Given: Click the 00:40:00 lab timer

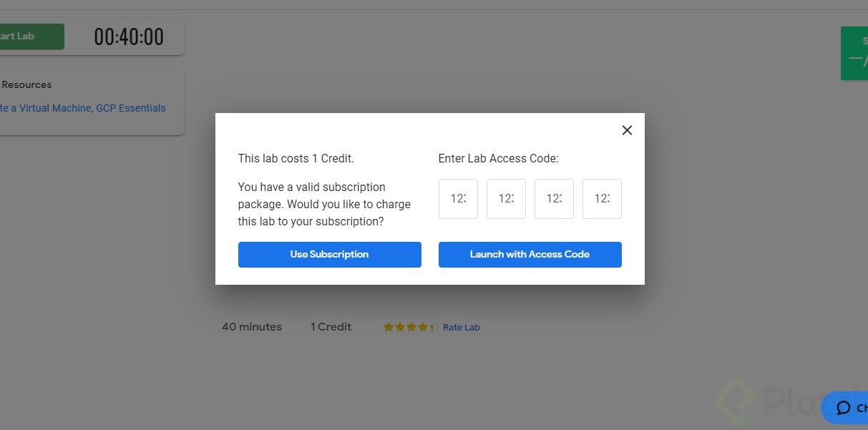Looking at the screenshot, I should tap(129, 37).
